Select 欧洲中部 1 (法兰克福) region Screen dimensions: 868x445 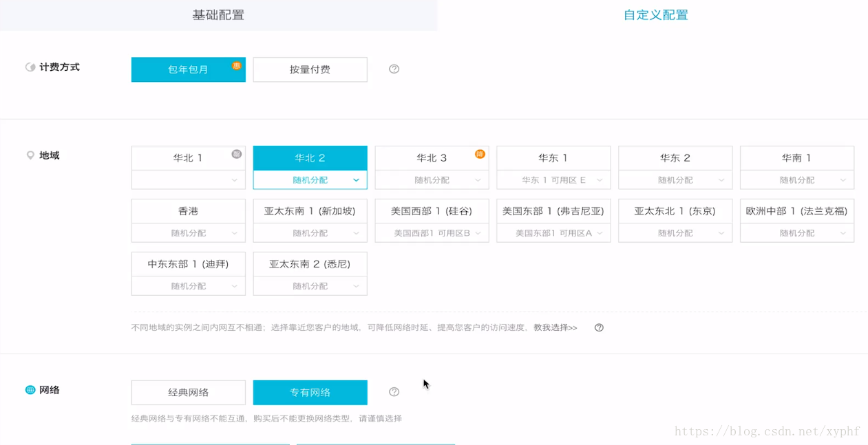click(796, 211)
